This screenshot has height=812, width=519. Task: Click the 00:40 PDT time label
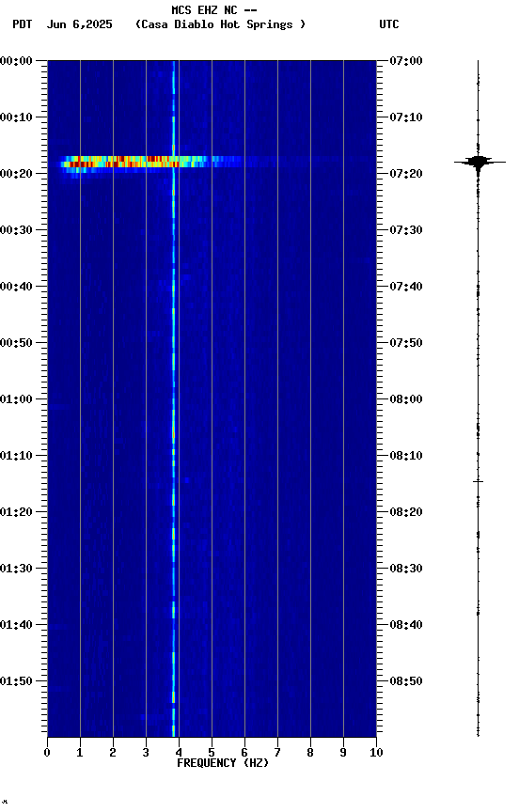[x=16, y=287]
